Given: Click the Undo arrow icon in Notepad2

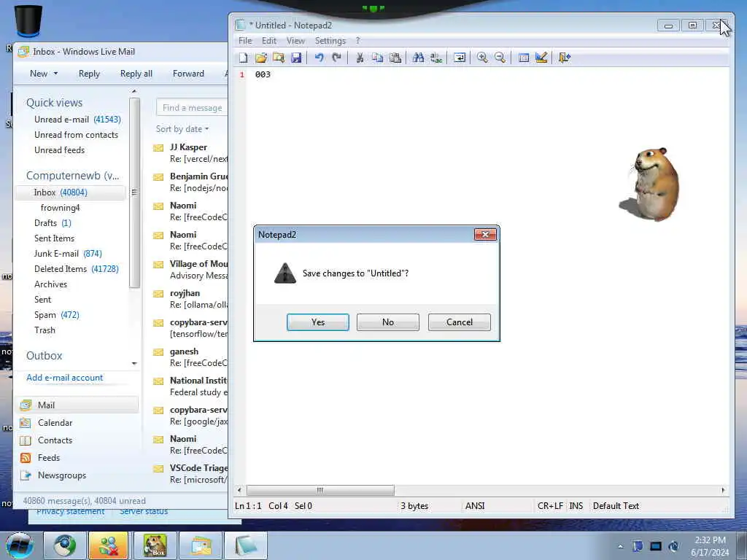Looking at the screenshot, I should 320,58.
